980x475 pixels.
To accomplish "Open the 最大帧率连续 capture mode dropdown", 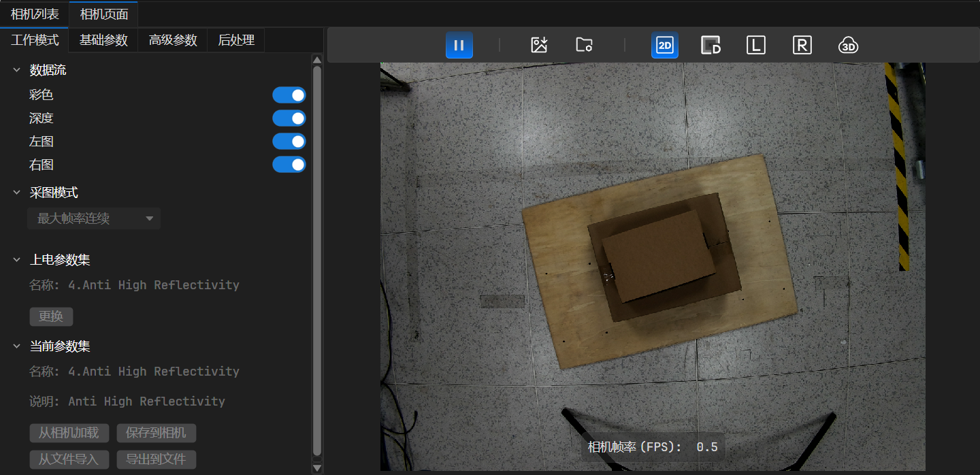I will point(94,218).
